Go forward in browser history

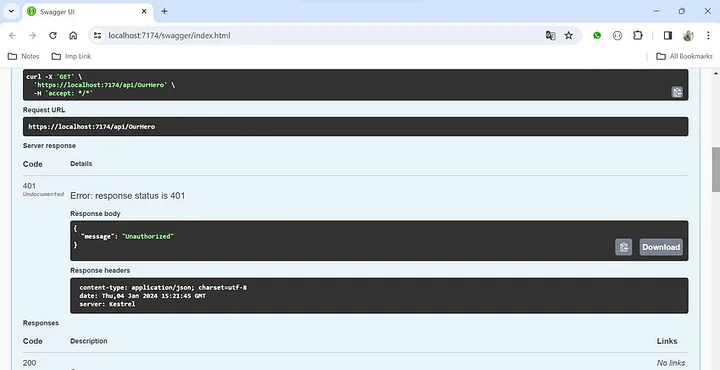click(x=32, y=35)
